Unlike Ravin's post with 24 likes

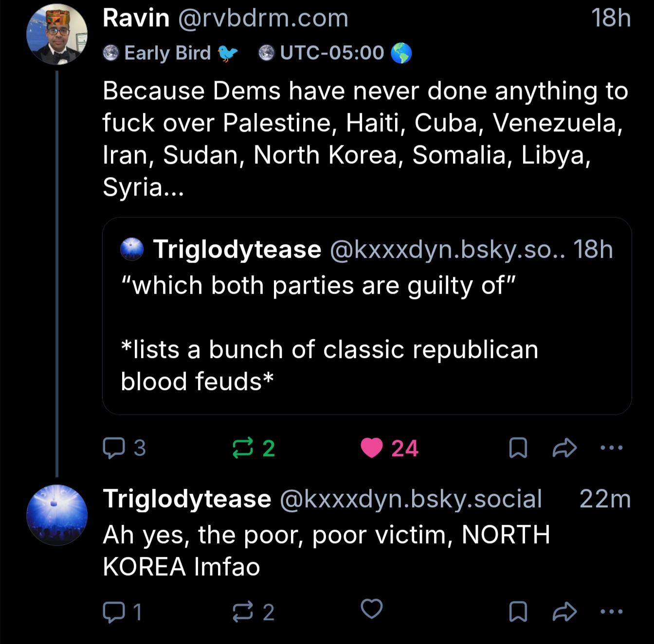[372, 448]
